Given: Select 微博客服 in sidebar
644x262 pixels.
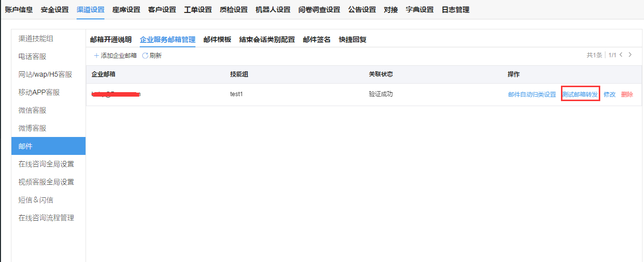Looking at the screenshot, I should [48, 128].
